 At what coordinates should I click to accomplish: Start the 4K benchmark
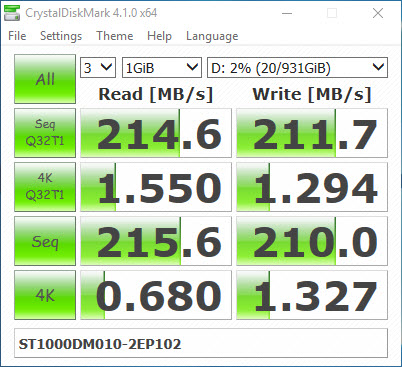(45, 295)
